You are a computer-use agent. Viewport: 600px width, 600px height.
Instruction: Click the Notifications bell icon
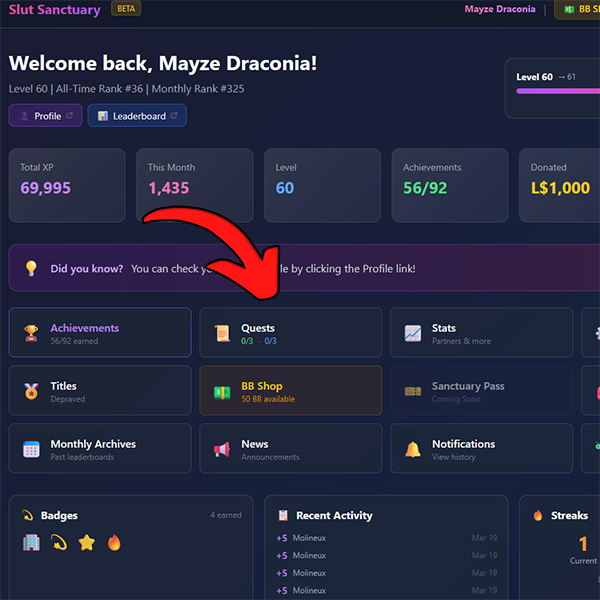point(412,449)
